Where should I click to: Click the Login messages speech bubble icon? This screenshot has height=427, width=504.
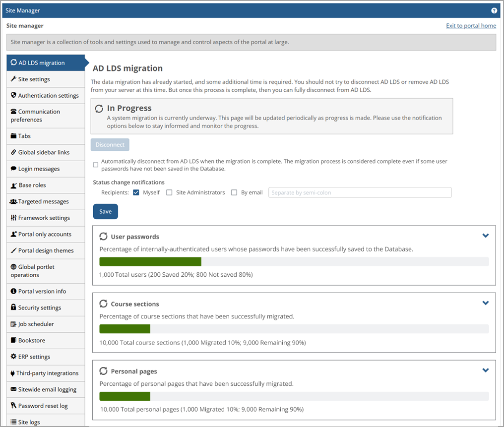click(x=13, y=168)
